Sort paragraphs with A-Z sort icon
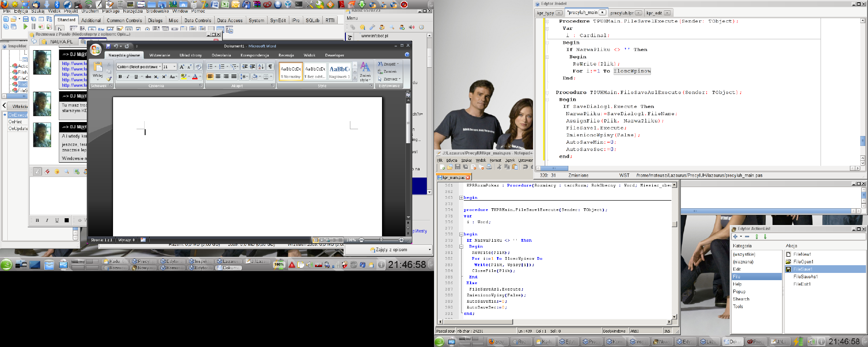This screenshot has width=868, height=347. click(261, 66)
